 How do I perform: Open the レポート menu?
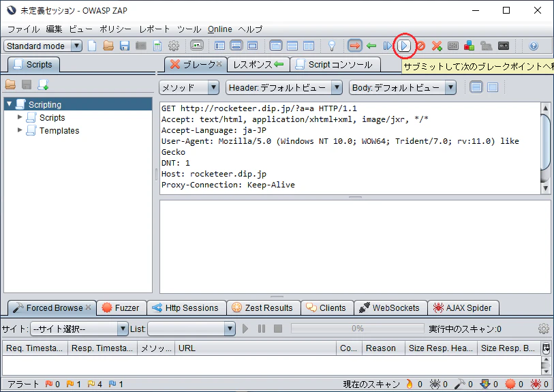[154, 29]
